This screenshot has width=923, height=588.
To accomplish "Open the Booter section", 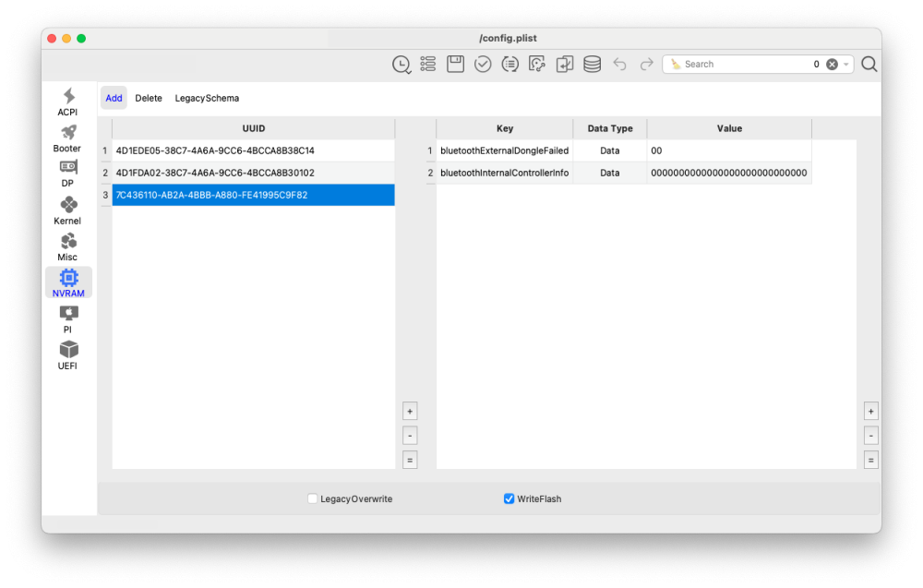I will [67, 138].
